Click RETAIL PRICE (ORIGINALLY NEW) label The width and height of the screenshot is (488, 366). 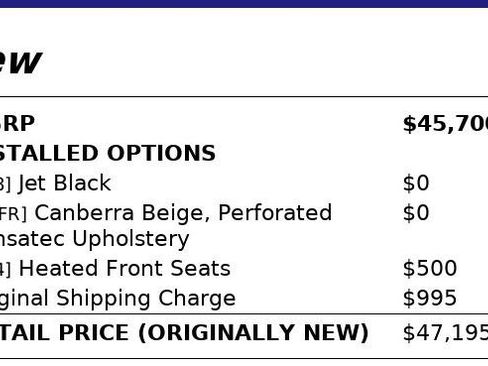point(184,333)
